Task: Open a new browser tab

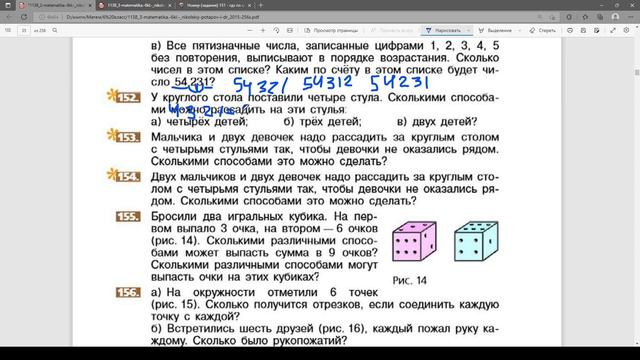Action: 261,5
